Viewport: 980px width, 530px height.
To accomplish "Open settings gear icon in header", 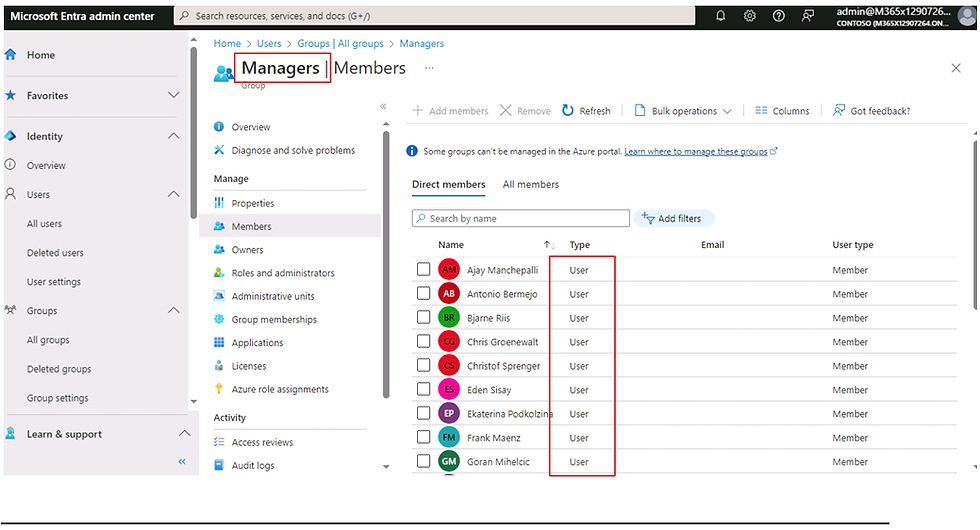I will (x=749, y=16).
